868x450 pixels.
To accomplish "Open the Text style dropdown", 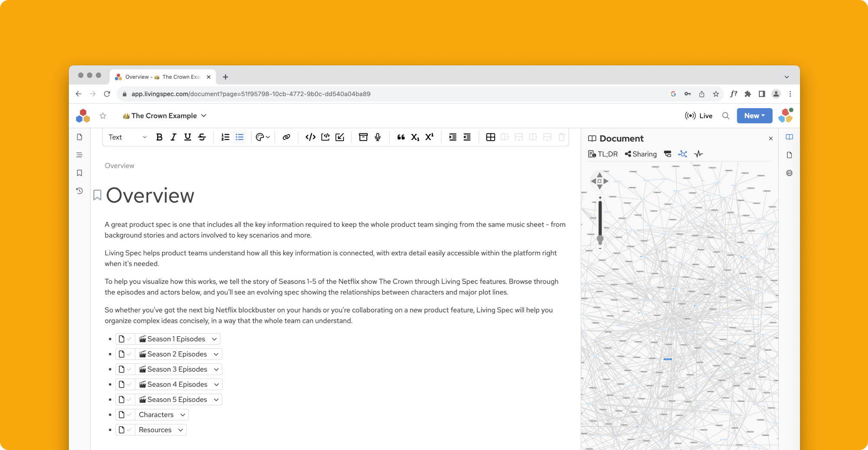I will (x=127, y=137).
